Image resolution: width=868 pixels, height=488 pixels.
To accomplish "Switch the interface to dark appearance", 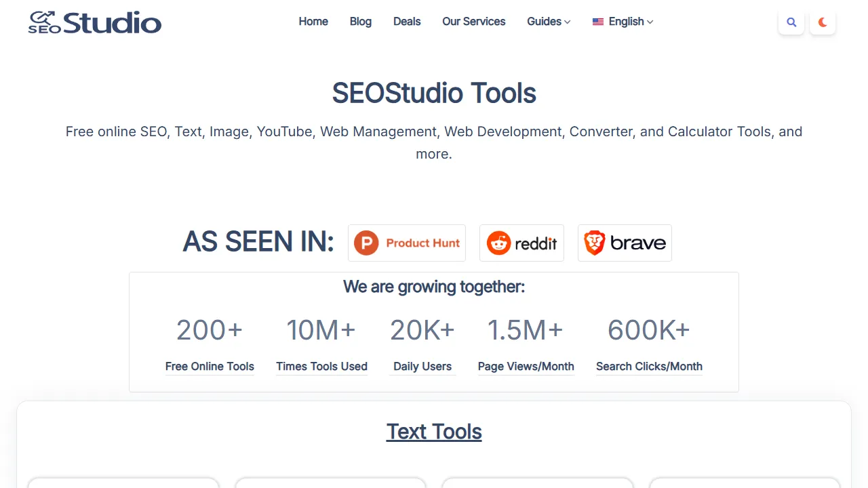I will coord(823,21).
